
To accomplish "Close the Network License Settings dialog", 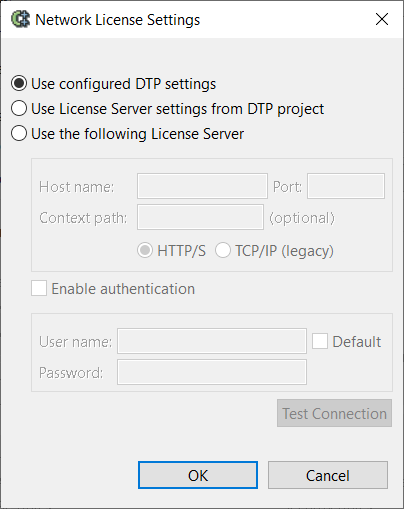I will pos(382,19).
